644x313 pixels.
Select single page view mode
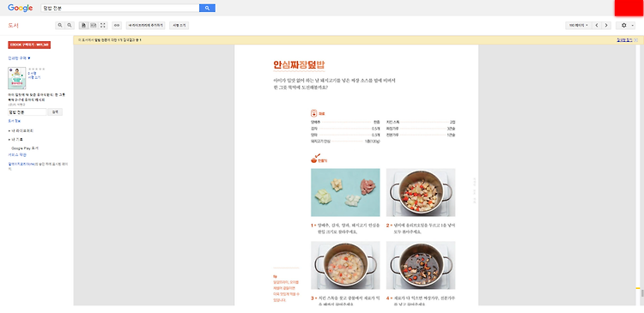pos(84,26)
